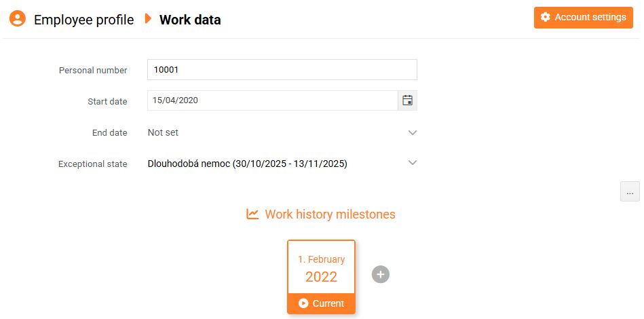Open the Start date calendar picker

point(407,100)
